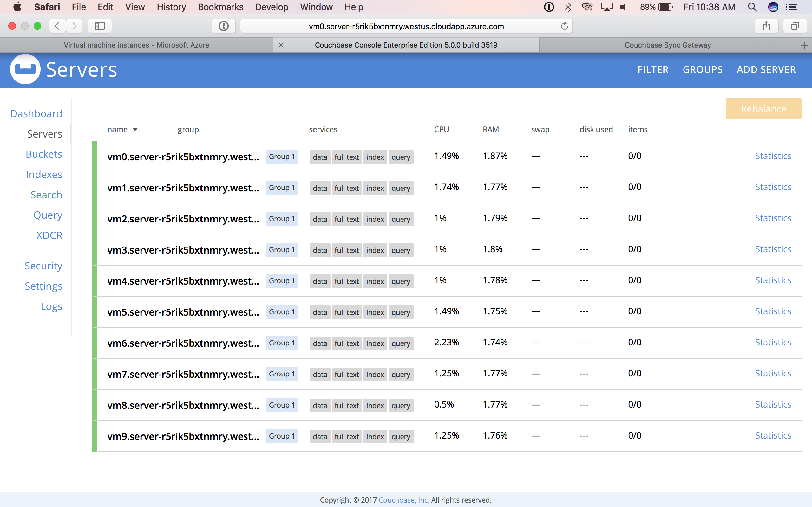Switch to the Couchbase Sync Gateway tab
The image size is (812, 507).
(667, 45)
